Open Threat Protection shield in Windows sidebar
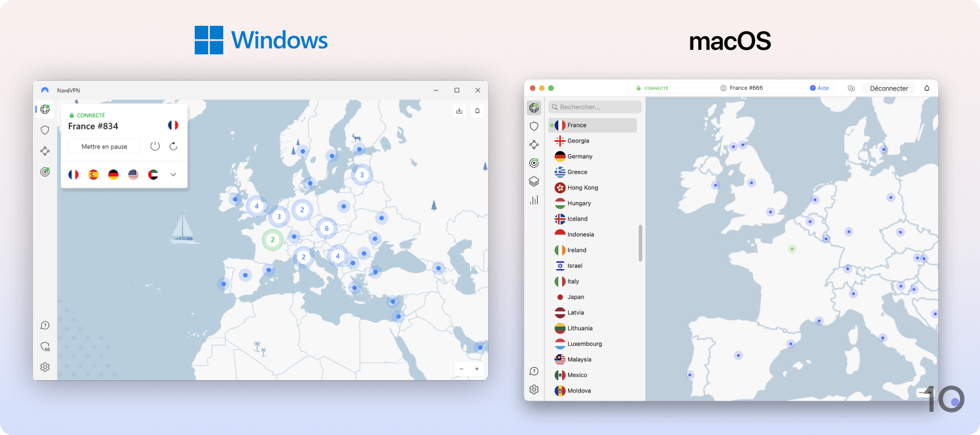 point(44,130)
